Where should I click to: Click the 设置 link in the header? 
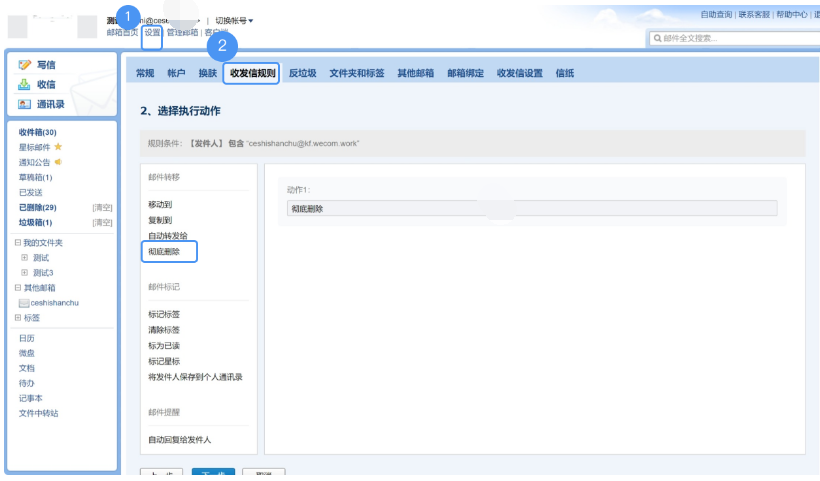click(152, 32)
